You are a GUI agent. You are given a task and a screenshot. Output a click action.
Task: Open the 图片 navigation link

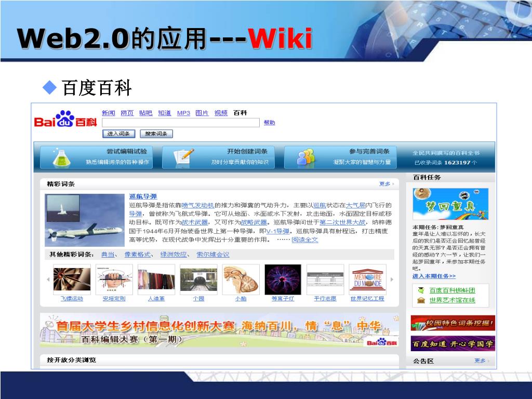click(x=202, y=113)
